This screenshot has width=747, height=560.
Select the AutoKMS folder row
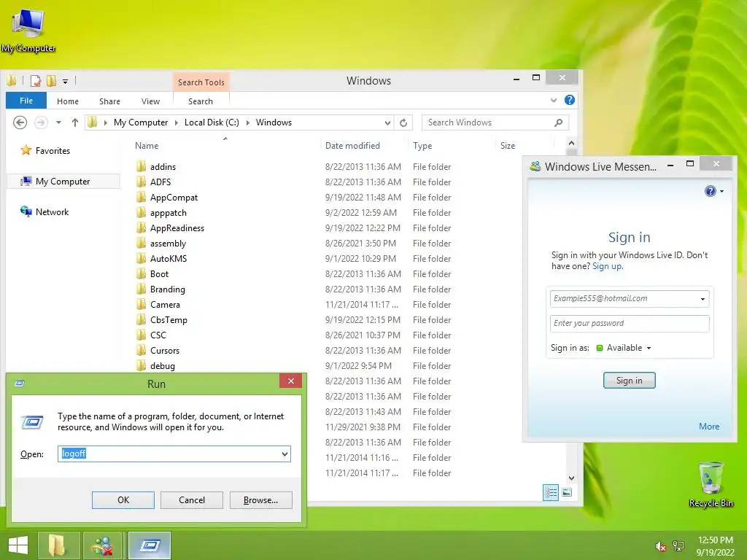pyautogui.click(x=293, y=259)
